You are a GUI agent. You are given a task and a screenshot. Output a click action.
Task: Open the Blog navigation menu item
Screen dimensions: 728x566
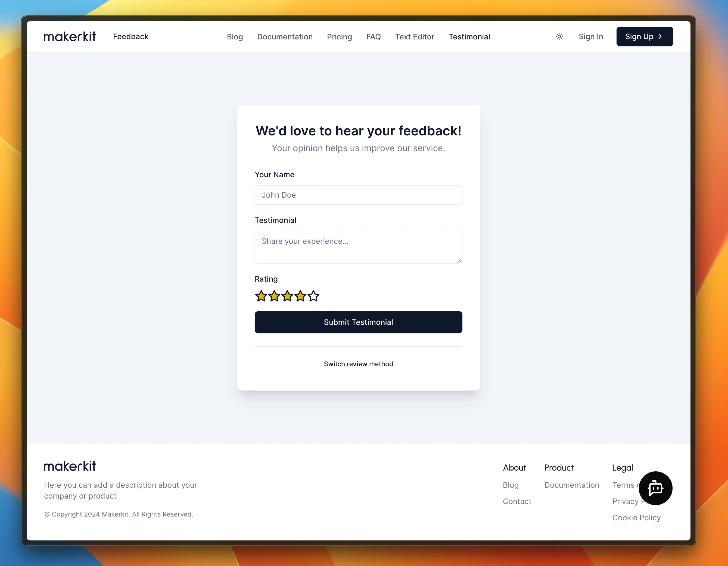coord(235,37)
